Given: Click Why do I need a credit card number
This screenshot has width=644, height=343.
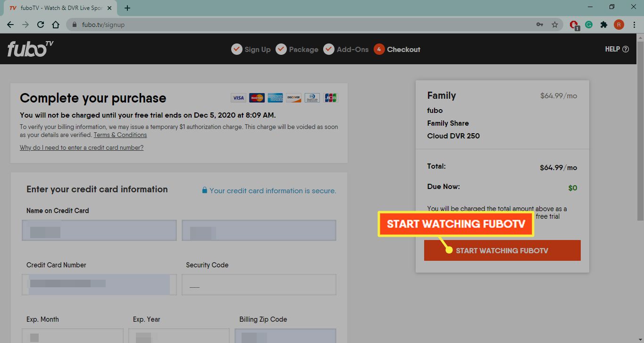Looking at the screenshot, I should coord(82,148).
